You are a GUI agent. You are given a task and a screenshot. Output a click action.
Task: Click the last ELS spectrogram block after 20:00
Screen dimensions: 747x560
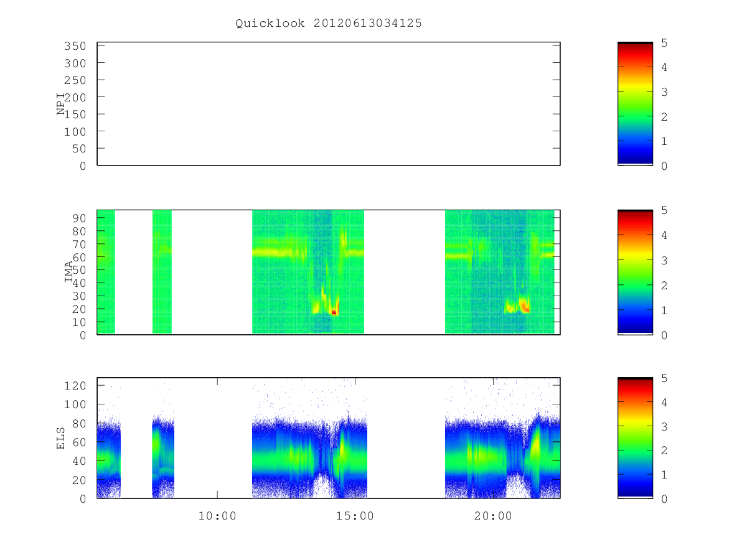pyautogui.click(x=502, y=458)
